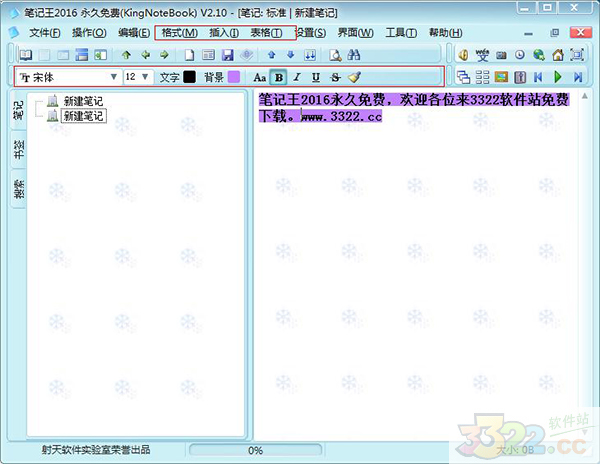
Task: Click the green left arrow icon
Action: pos(145,55)
